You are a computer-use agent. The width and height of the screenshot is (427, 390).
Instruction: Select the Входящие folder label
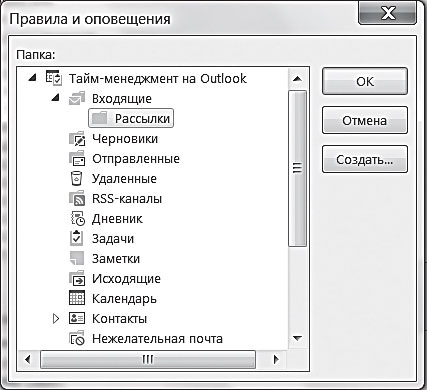(122, 99)
